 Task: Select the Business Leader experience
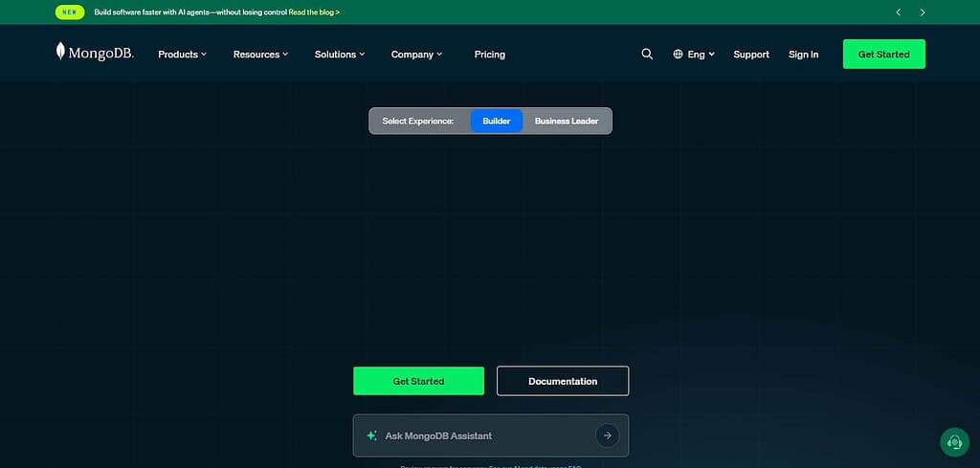[567, 121]
